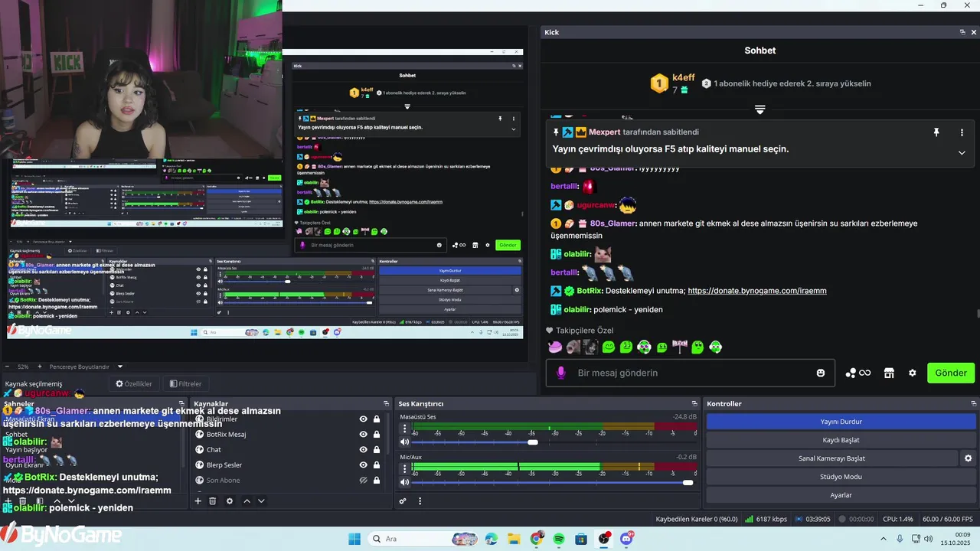Hide the Chat source
Viewport: 980px width, 551px height.
click(x=364, y=449)
